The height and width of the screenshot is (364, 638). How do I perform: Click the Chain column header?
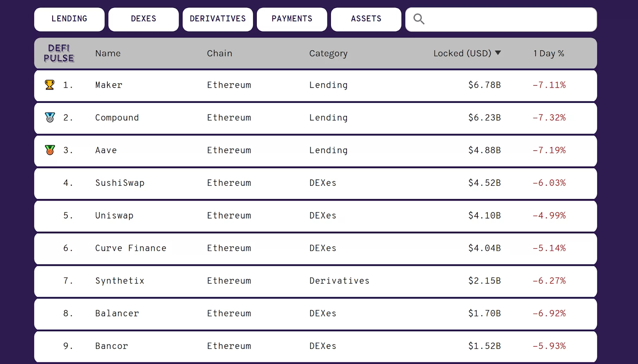point(219,53)
